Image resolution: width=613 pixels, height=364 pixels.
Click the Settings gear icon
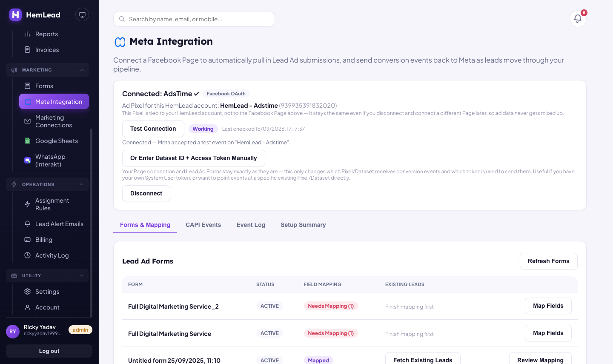tap(27, 292)
